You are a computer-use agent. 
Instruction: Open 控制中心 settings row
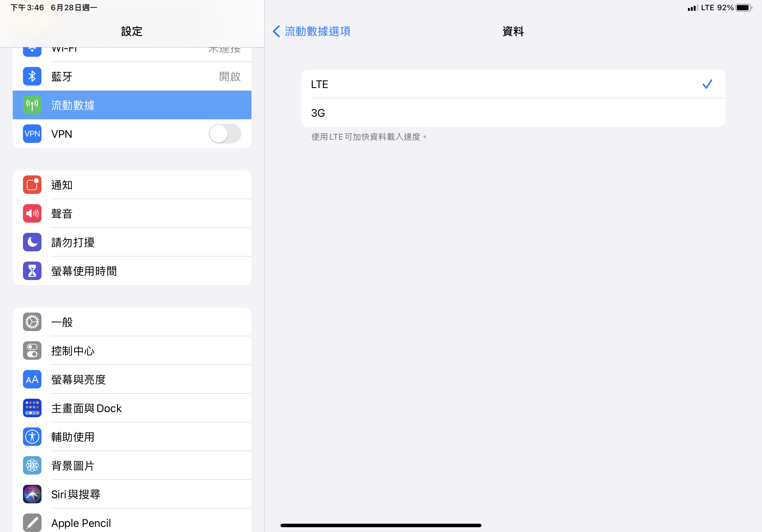coord(132,351)
